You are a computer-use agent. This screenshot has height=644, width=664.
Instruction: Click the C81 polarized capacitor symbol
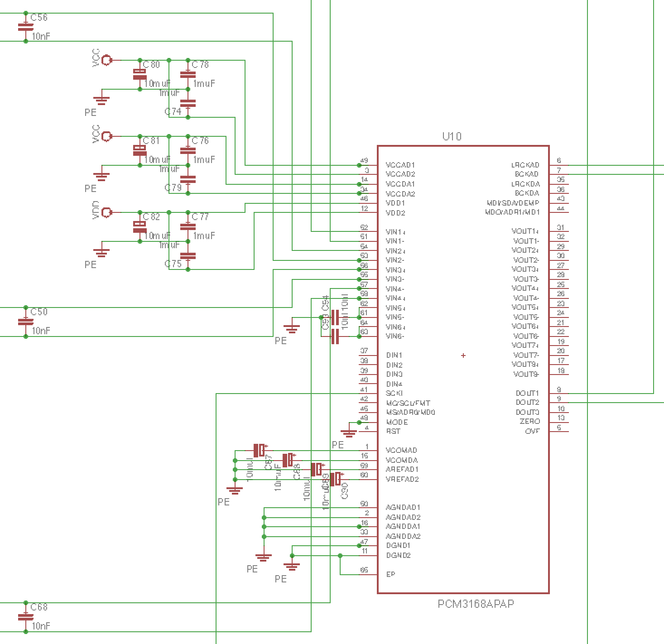pos(140,150)
